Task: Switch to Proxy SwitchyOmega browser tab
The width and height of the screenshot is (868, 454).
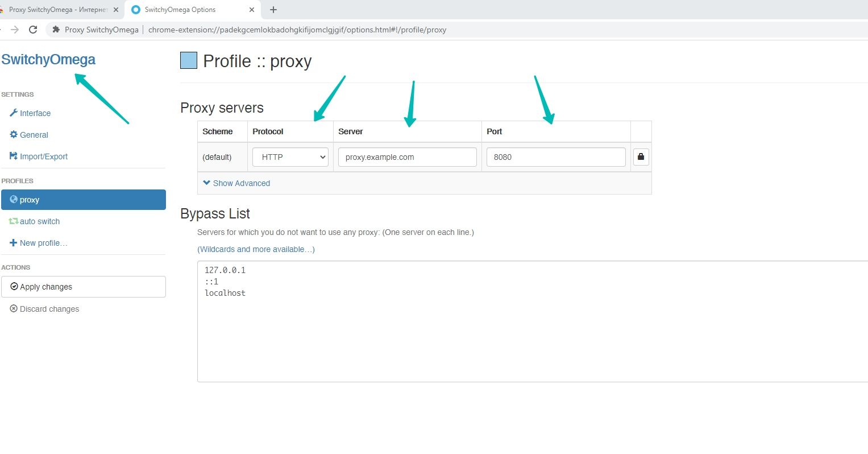Action: (x=58, y=10)
